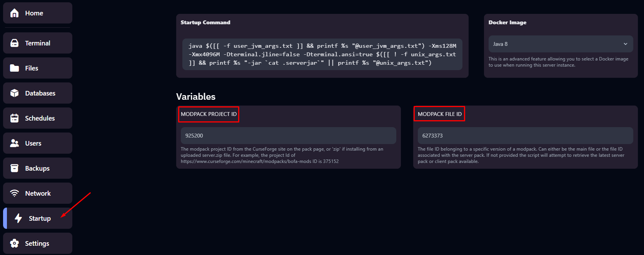Image resolution: width=644 pixels, height=255 pixels.
Task: Click the Databases cube icon
Action: [x=15, y=93]
